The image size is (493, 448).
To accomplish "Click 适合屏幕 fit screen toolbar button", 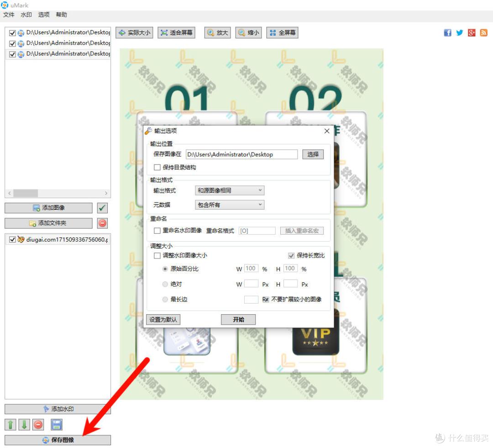I will tap(176, 33).
